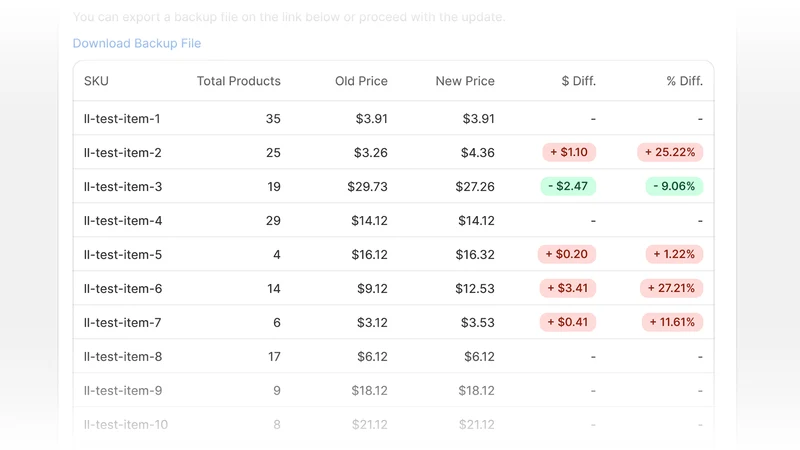Select new price $21.12 for item-10
The width and height of the screenshot is (800, 450).
[x=477, y=424]
